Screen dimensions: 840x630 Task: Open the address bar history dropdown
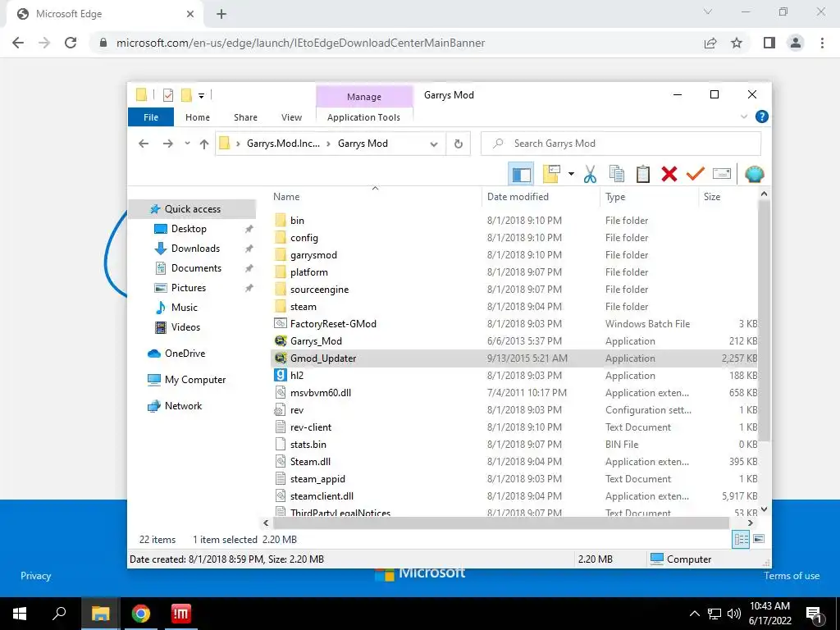point(434,144)
